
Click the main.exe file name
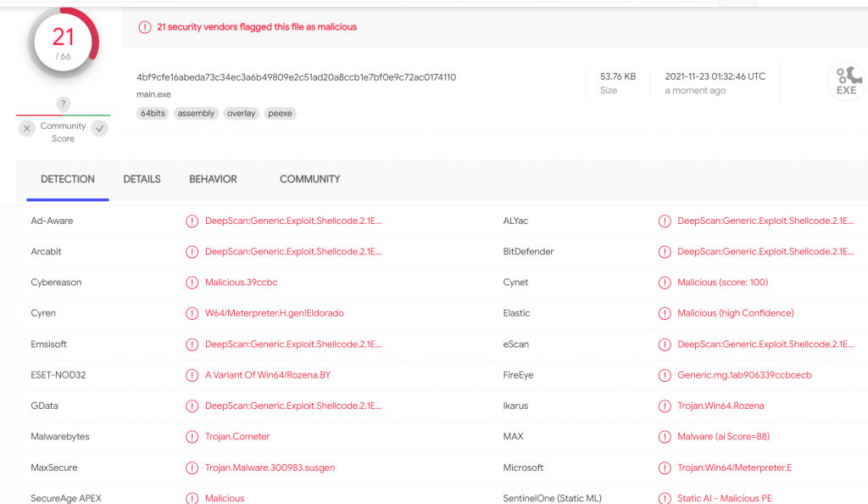point(154,95)
